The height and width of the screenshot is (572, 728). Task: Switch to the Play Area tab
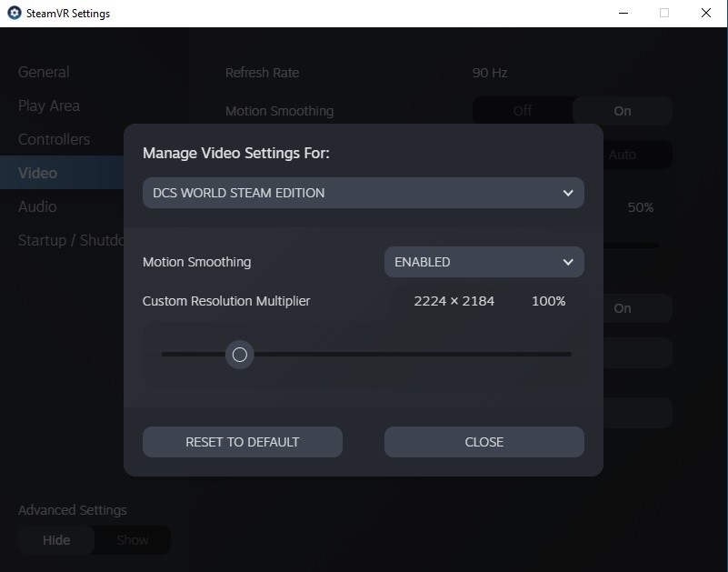pos(49,106)
